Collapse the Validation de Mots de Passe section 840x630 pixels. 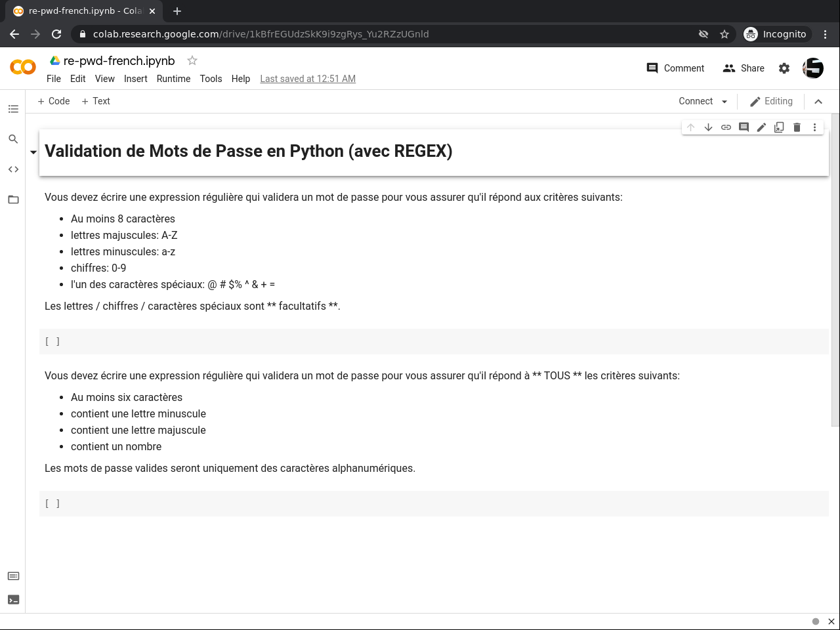tap(33, 152)
